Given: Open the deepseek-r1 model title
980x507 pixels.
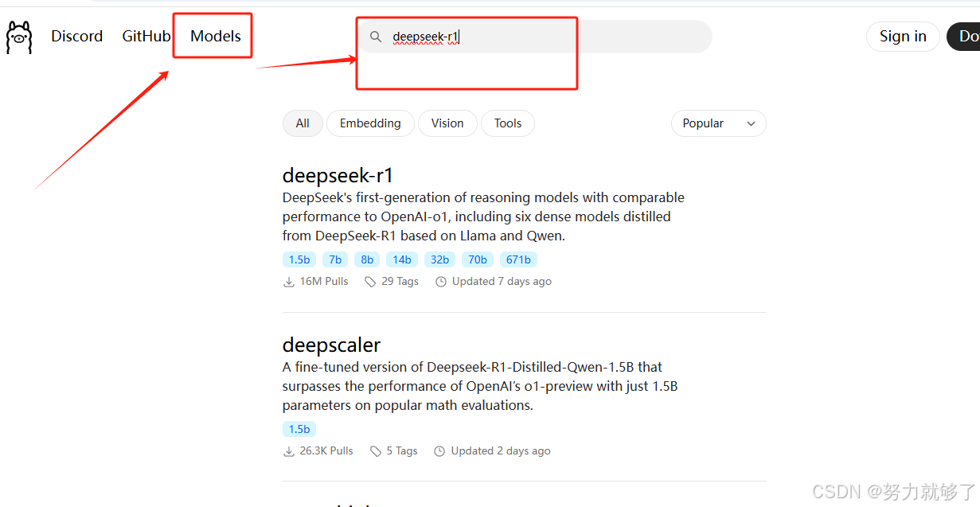Looking at the screenshot, I should point(338,175).
